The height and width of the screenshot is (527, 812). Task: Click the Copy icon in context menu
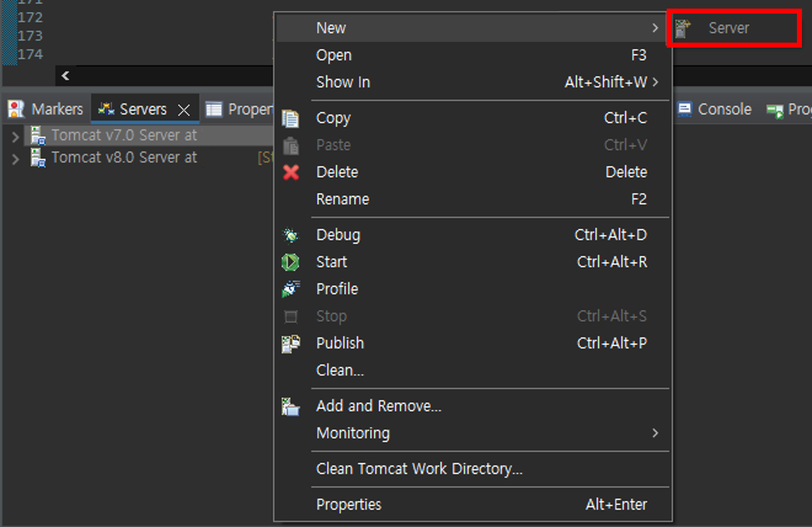[x=290, y=119]
